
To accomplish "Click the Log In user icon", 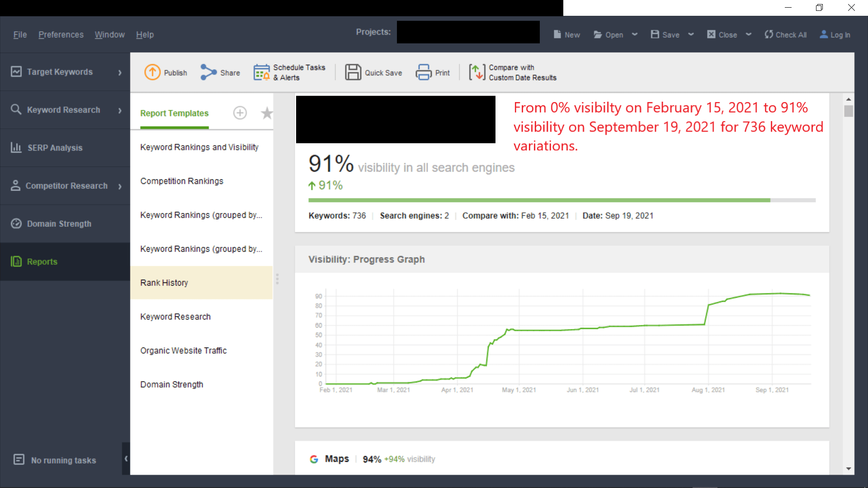I will tap(824, 34).
